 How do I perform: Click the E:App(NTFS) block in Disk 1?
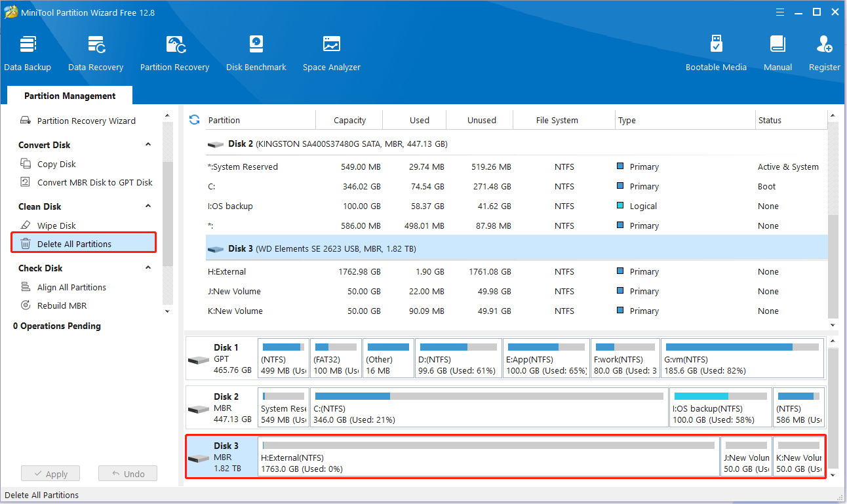pyautogui.click(x=545, y=359)
